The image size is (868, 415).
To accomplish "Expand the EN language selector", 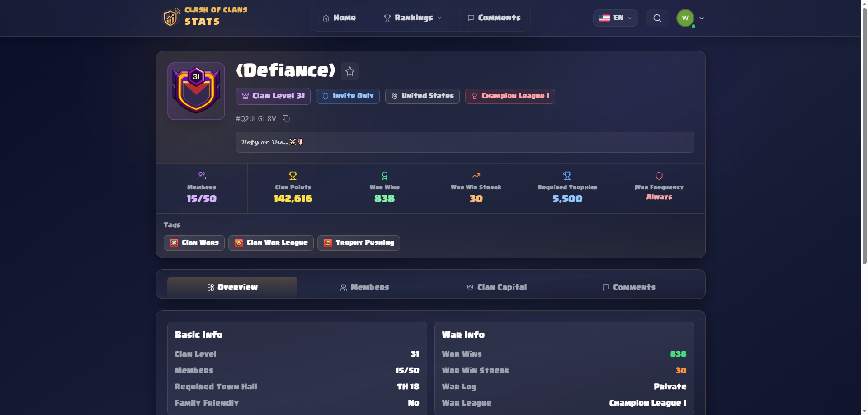I will 615,18.
